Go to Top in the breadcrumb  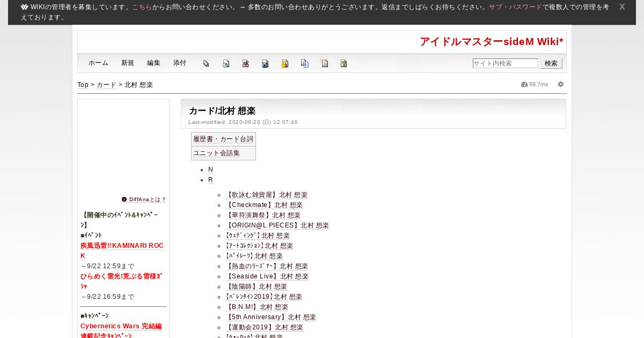[83, 85]
